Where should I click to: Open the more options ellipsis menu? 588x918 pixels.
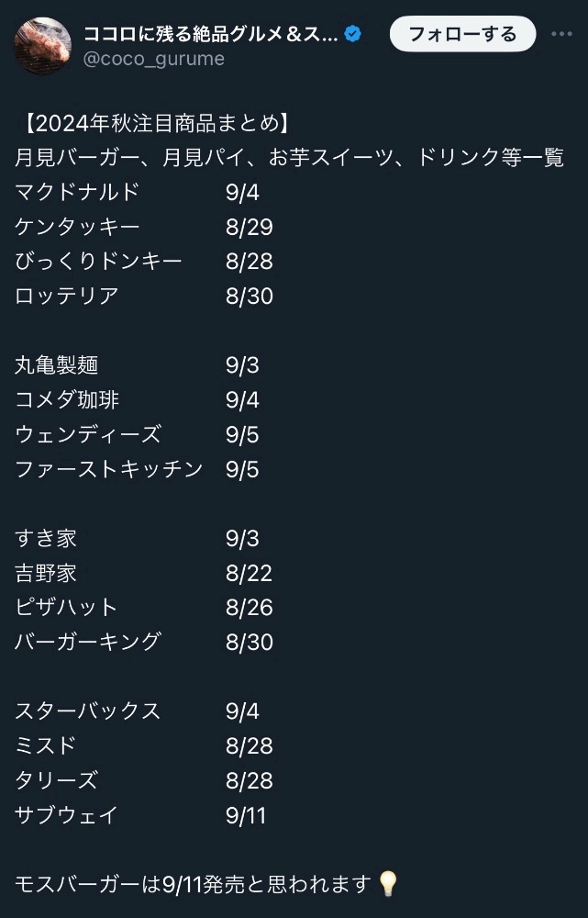click(x=561, y=35)
